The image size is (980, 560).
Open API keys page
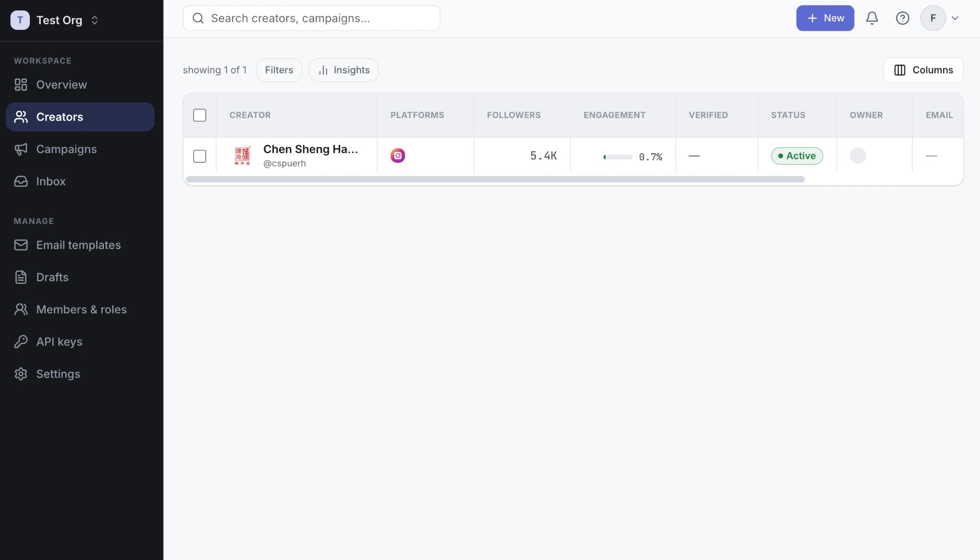tap(80, 342)
